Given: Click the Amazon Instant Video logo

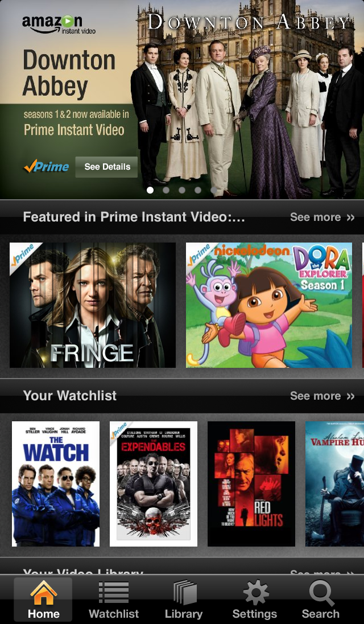Looking at the screenshot, I should point(59,24).
